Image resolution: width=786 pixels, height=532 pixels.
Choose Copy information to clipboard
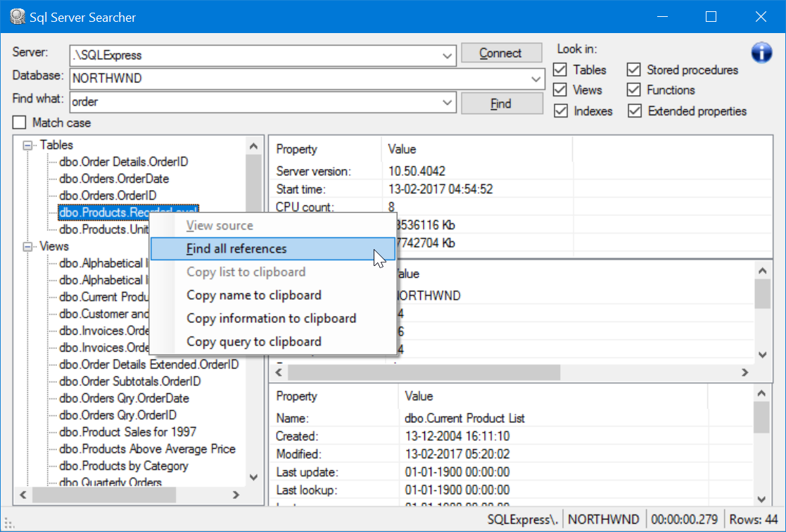click(272, 318)
